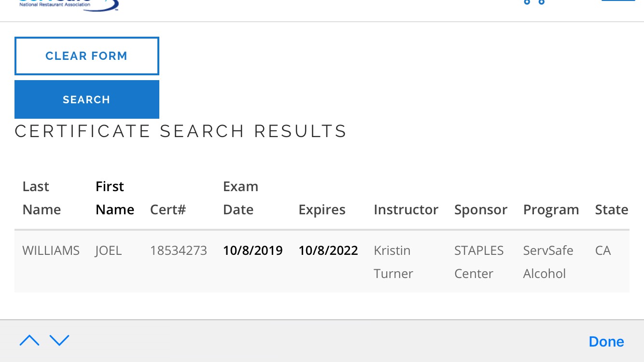Open the hamburger menu at top right
The height and width of the screenshot is (362, 644).
(x=618, y=1)
